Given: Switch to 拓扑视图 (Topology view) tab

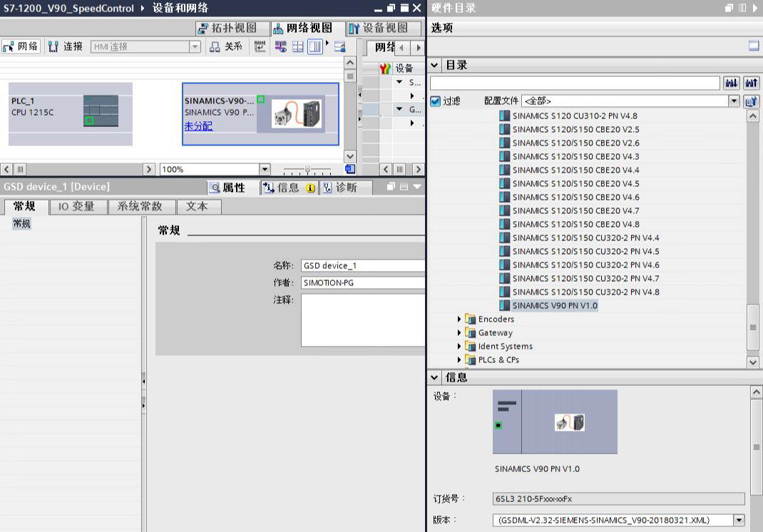Looking at the screenshot, I should tap(233, 29).
